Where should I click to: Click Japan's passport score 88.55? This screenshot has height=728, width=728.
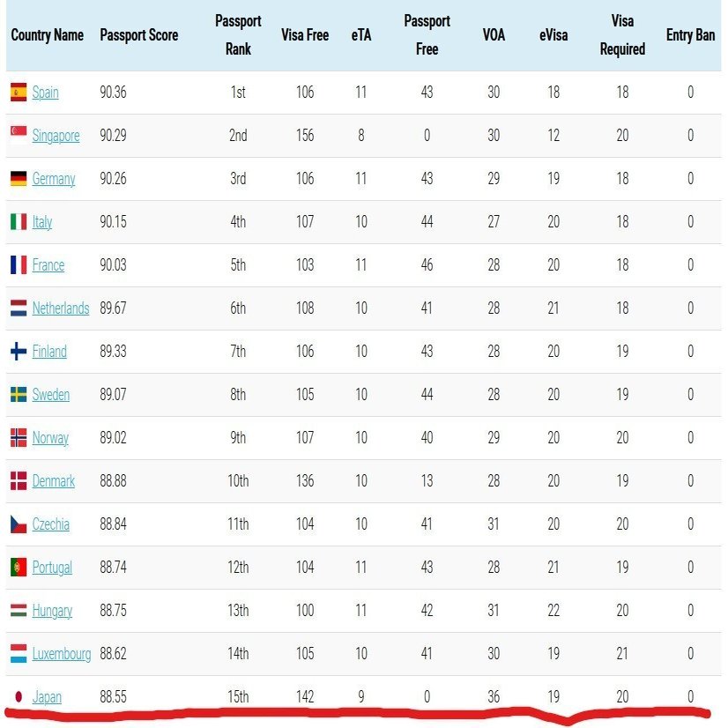click(x=113, y=696)
